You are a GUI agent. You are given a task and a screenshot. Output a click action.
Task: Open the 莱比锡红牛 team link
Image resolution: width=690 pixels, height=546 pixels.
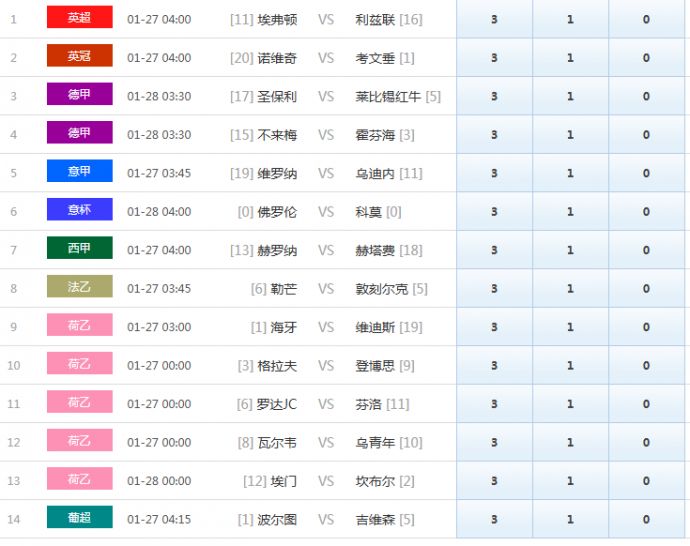tap(388, 97)
